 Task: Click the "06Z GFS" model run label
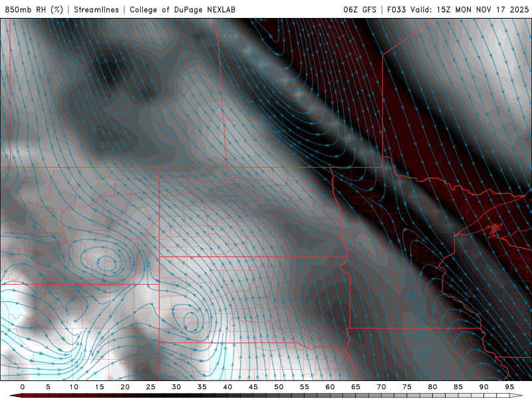click(360, 10)
